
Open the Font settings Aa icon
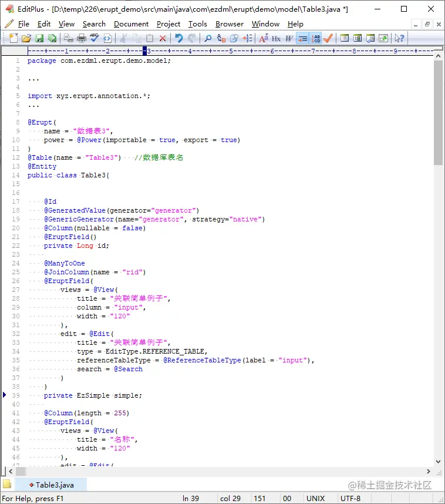pos(264,38)
